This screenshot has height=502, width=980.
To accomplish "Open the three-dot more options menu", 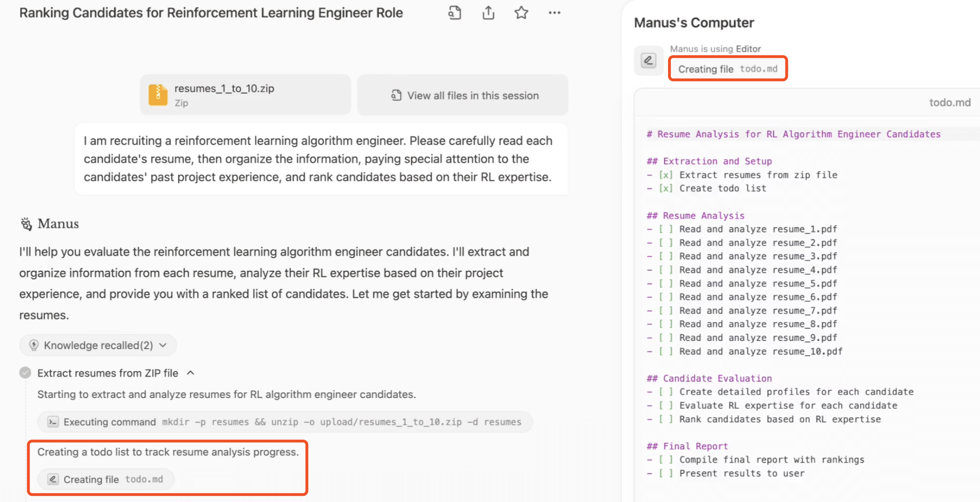I will (x=555, y=13).
